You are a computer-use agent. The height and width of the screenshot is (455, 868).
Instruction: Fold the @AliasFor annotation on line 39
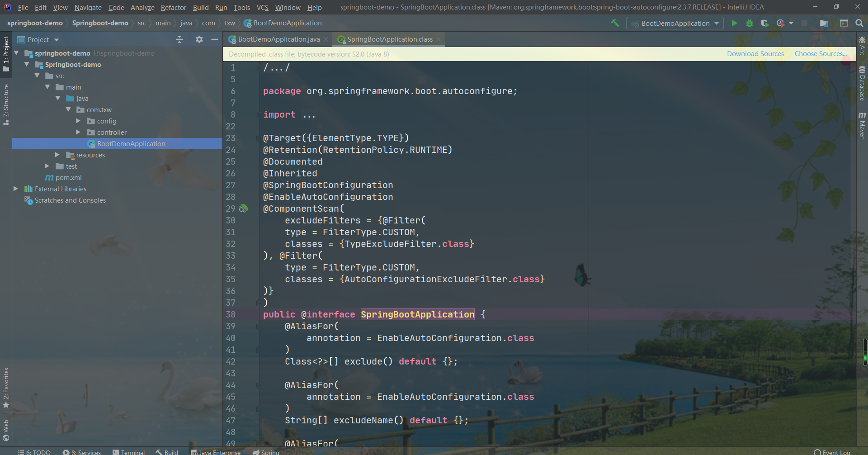coord(259,326)
